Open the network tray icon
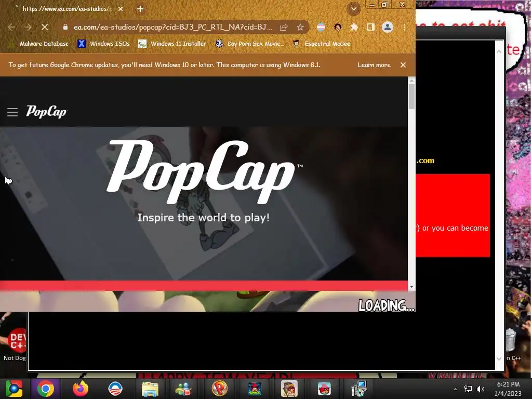The image size is (532, 399). pos(468,389)
